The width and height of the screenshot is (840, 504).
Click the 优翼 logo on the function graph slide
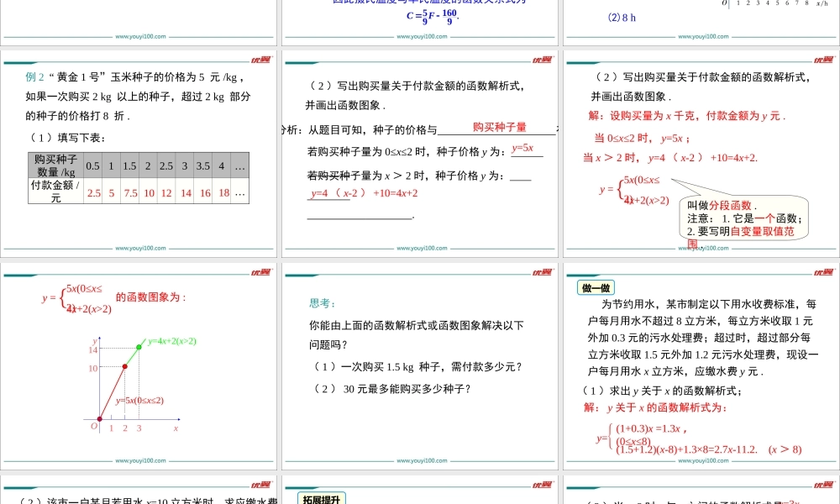260,273
